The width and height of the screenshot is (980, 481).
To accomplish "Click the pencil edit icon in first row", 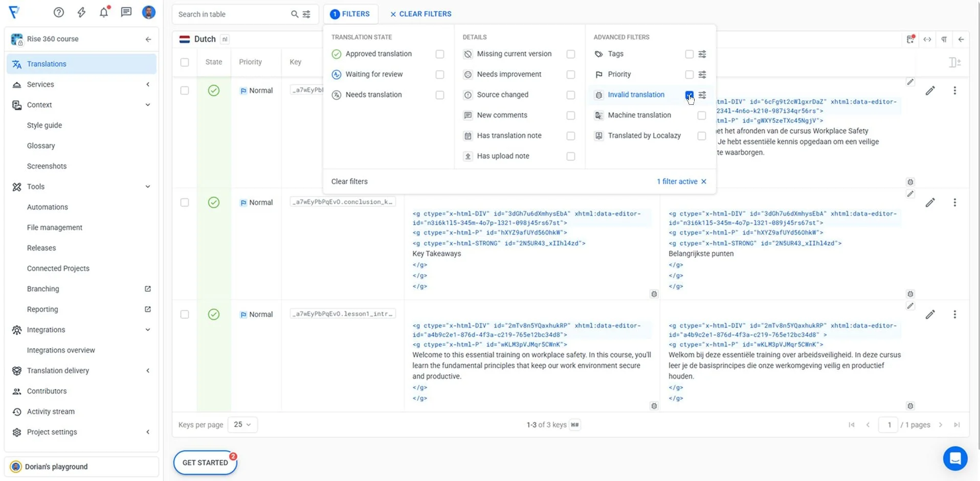I will point(930,90).
